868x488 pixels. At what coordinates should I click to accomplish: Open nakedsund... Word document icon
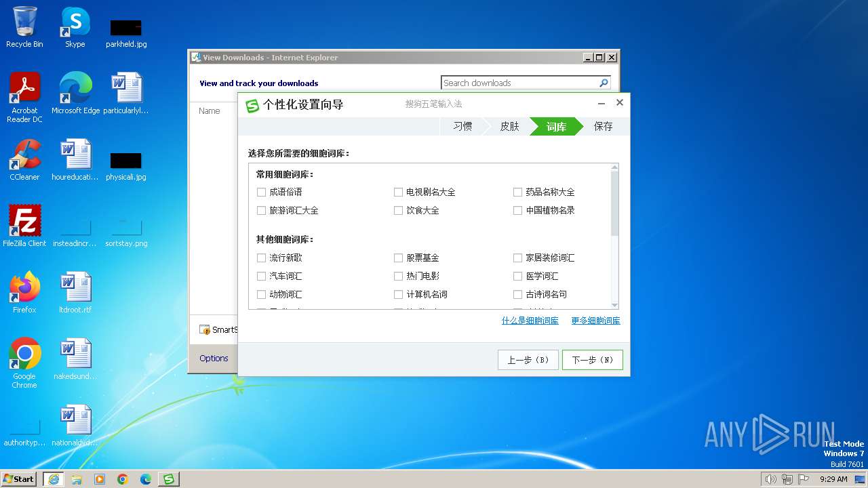coord(75,359)
